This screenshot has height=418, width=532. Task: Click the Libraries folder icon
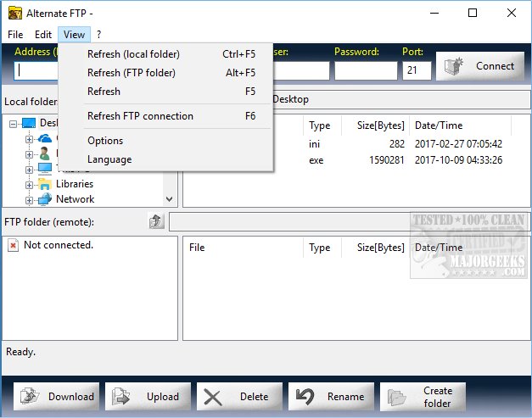[x=45, y=184]
